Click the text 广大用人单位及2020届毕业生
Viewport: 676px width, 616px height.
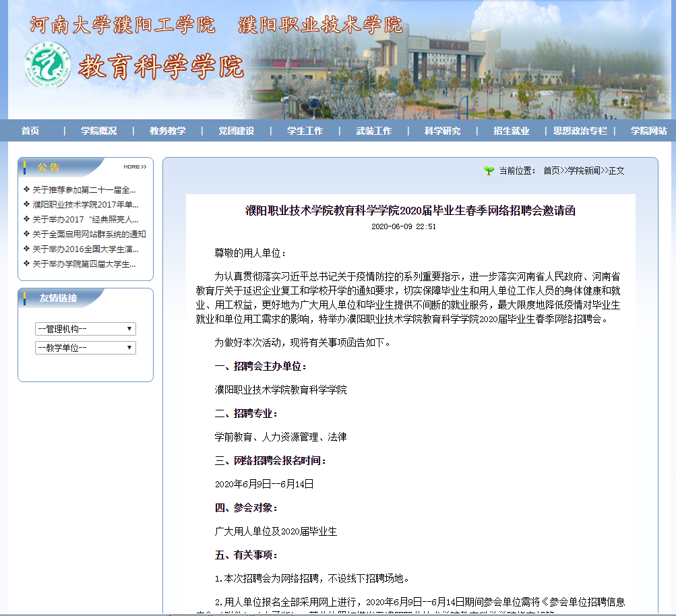(x=276, y=532)
